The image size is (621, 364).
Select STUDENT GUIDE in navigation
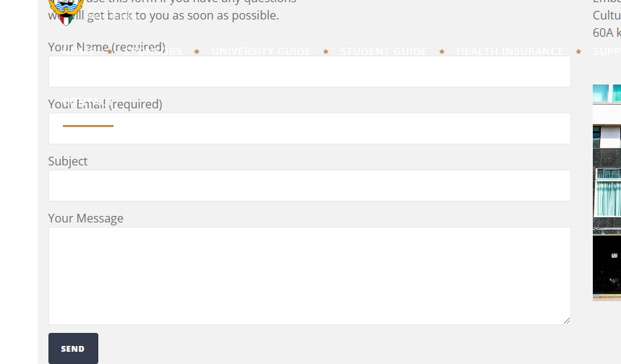click(383, 51)
